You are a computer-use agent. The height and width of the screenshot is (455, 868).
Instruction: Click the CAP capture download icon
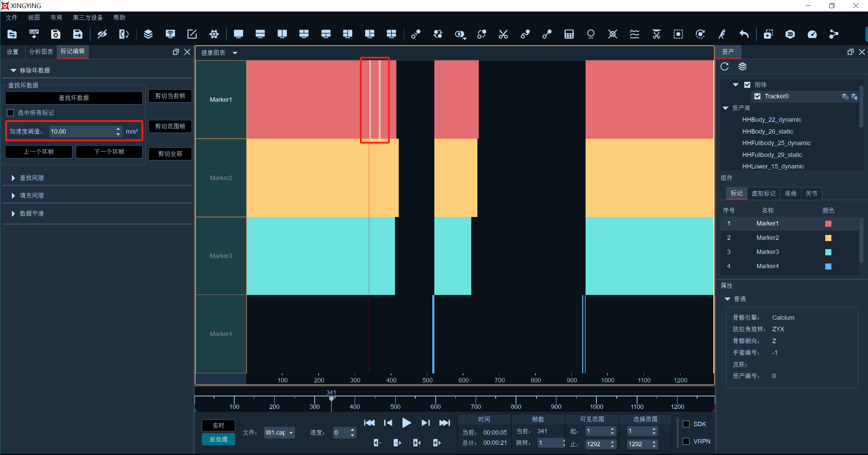pyautogui.click(x=34, y=34)
